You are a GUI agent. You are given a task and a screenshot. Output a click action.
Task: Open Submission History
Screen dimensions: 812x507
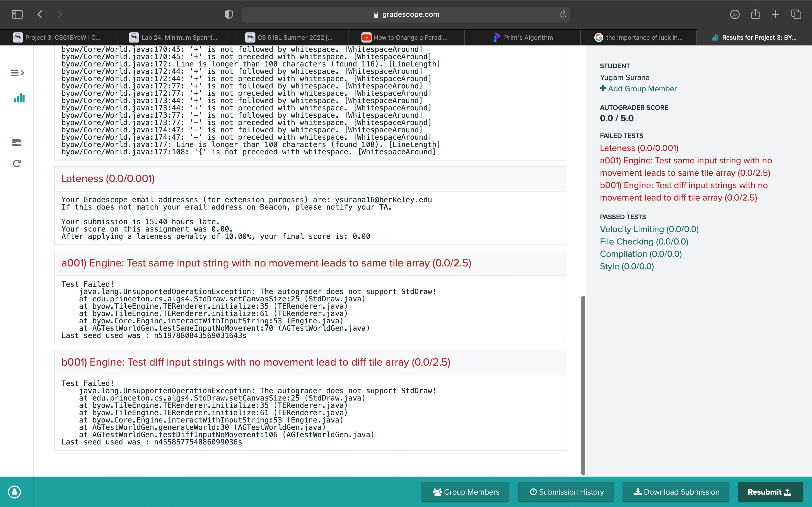click(566, 492)
